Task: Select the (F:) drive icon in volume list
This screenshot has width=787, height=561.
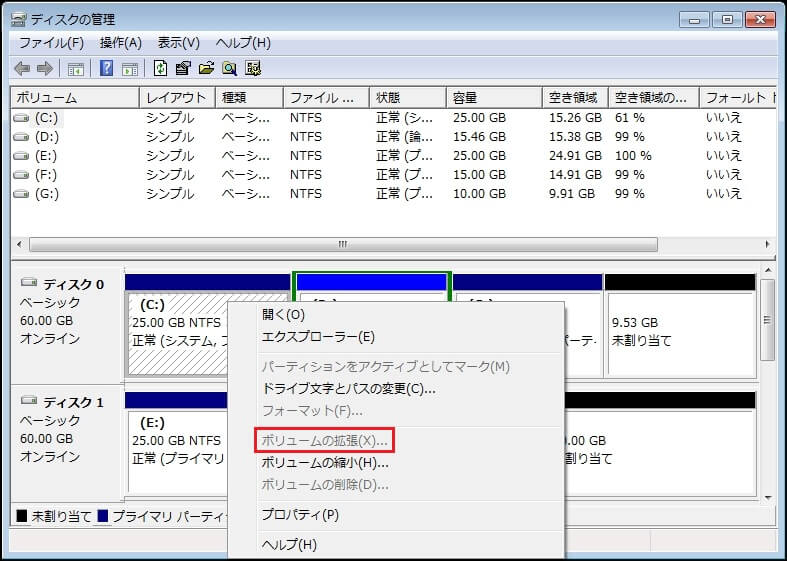Action: (21, 175)
